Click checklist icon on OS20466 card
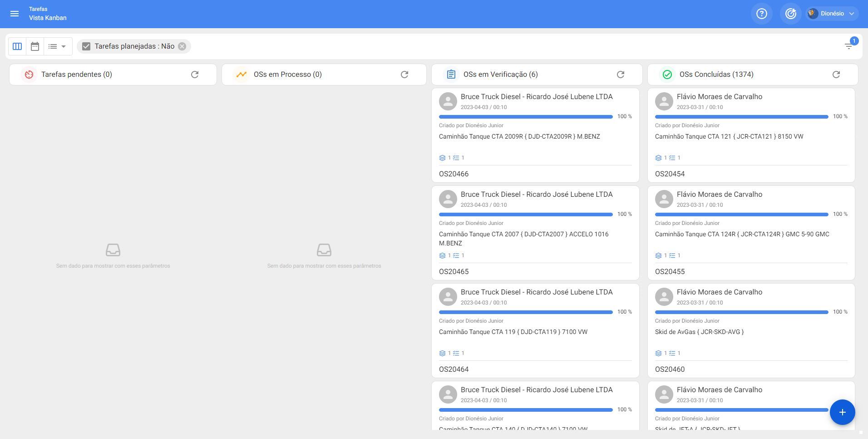The height and width of the screenshot is (439, 868). tap(456, 158)
